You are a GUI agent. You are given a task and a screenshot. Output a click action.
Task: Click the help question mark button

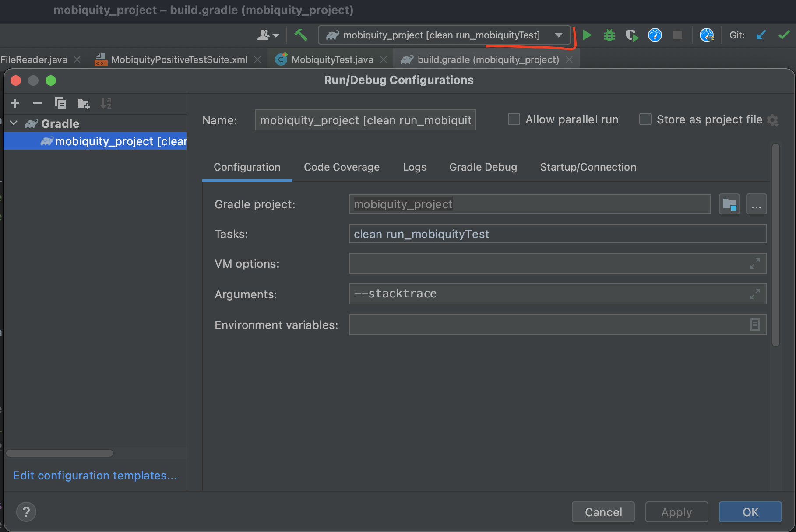[26, 512]
